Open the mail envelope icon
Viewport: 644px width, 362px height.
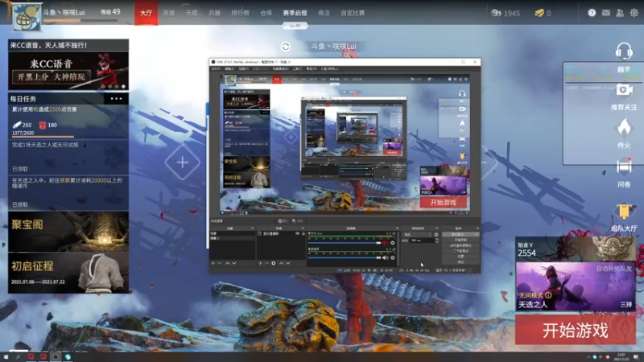point(606,13)
